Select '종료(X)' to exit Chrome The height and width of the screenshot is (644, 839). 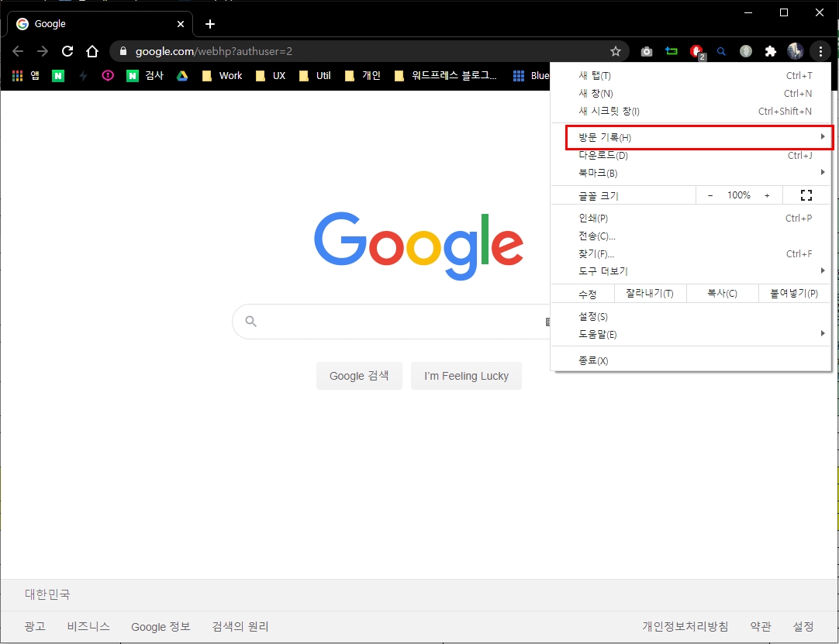click(x=691, y=360)
